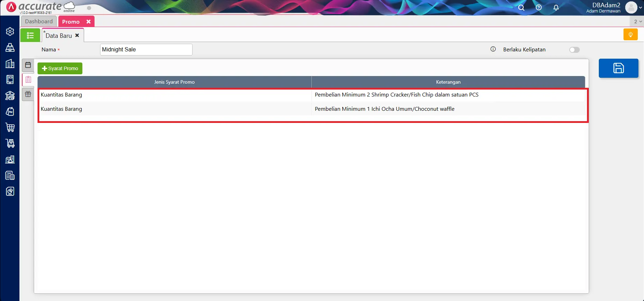Click the info icon beside Berlaku Kelipatan
The image size is (644, 301).
493,49
